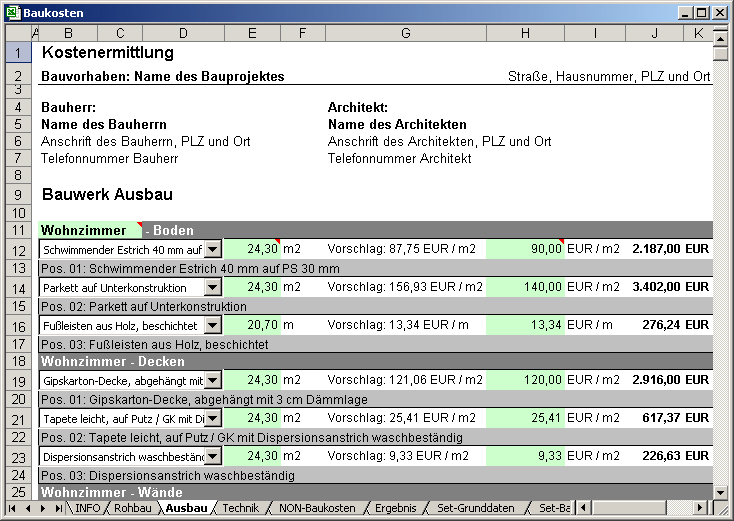Click total 276,24 EUR
The image size is (734, 521).
tap(675, 324)
